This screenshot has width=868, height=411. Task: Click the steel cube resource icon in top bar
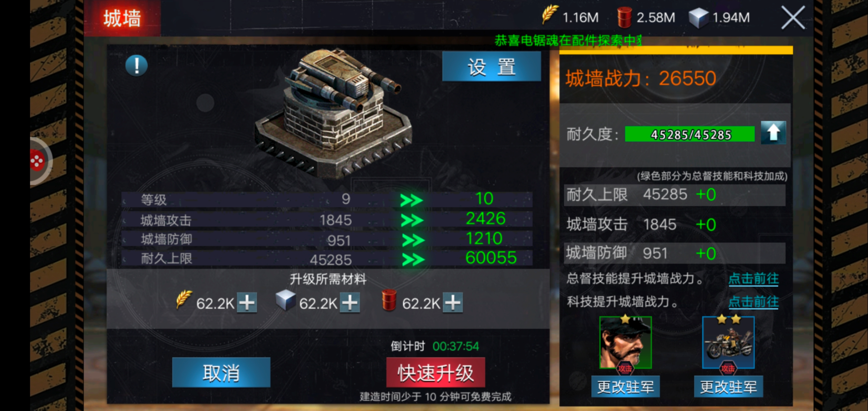coord(698,18)
